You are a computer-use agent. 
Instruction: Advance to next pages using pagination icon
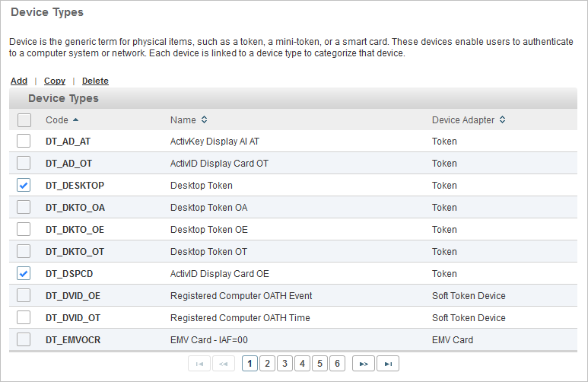[364, 364]
